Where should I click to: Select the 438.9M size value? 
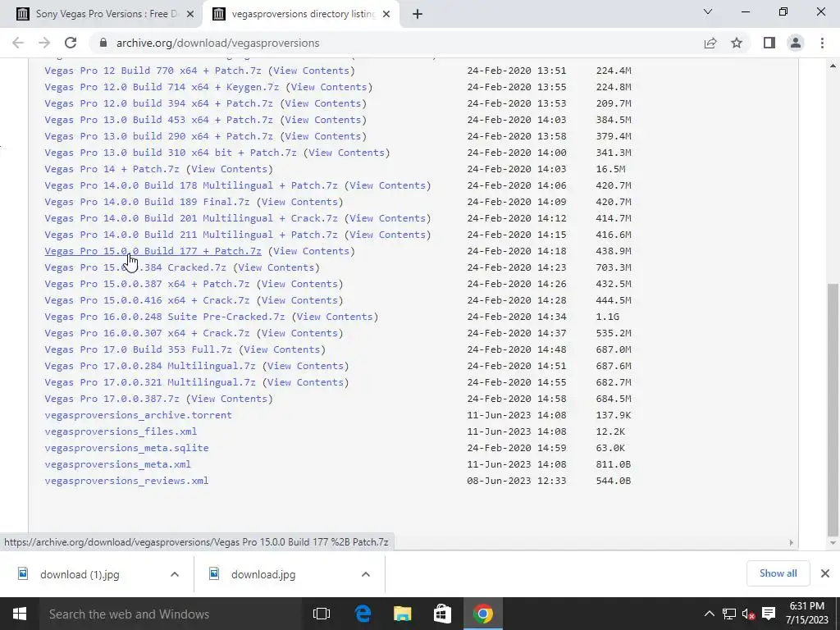point(614,251)
